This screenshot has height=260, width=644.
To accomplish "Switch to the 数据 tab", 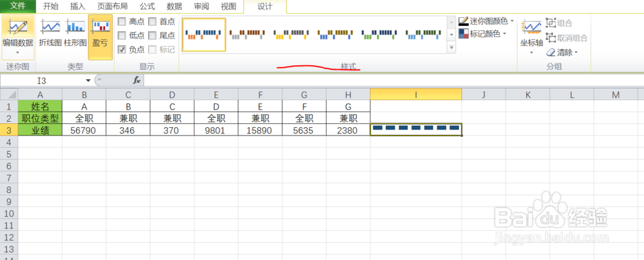I will [175, 6].
